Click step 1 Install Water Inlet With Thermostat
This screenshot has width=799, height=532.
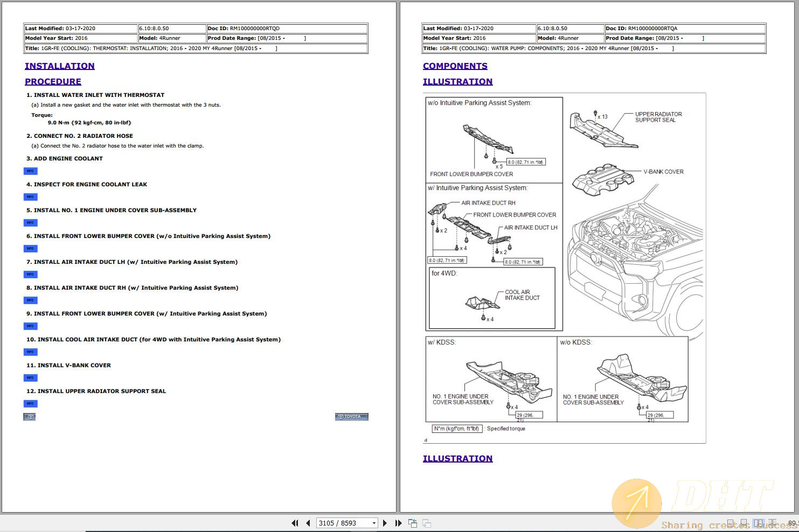(x=95, y=95)
